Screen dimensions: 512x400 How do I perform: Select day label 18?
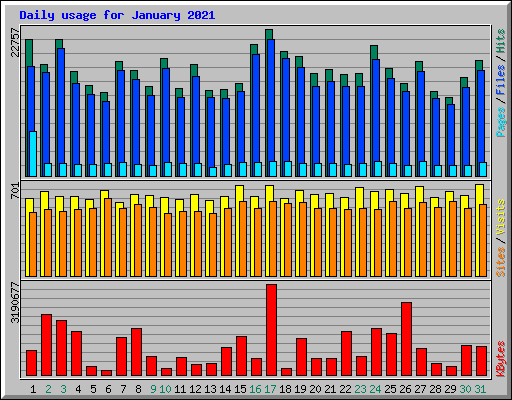[x=285, y=389]
